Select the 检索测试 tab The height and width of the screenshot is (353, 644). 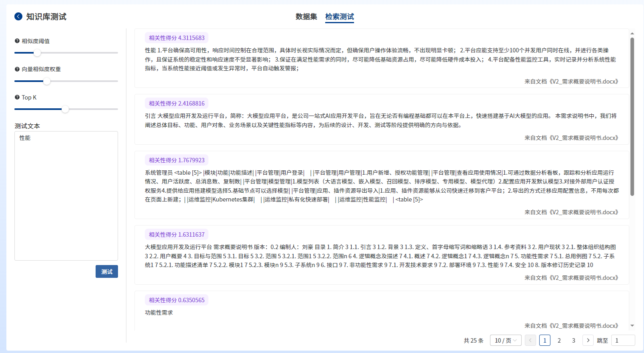pos(339,17)
